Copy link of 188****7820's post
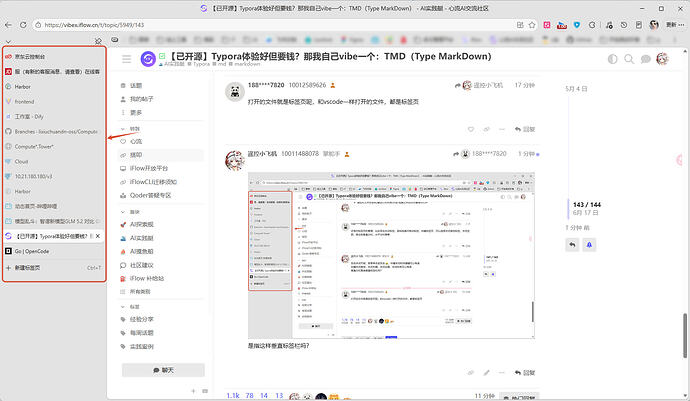Screen dimensions: 690x401 [x=486, y=129]
